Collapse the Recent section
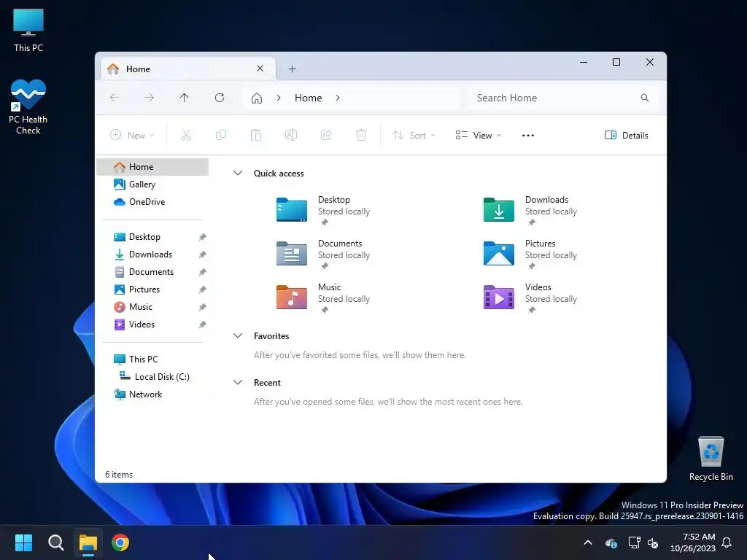This screenshot has height=560, width=747. [x=238, y=382]
